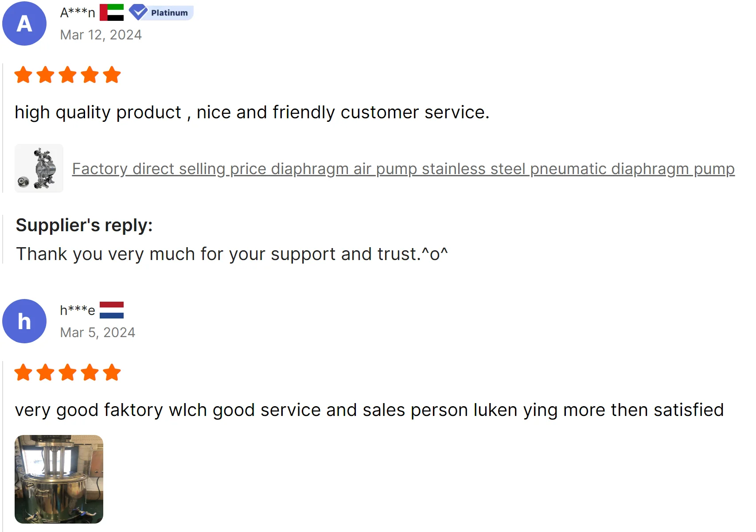Click the username A***n

pyautogui.click(x=78, y=12)
